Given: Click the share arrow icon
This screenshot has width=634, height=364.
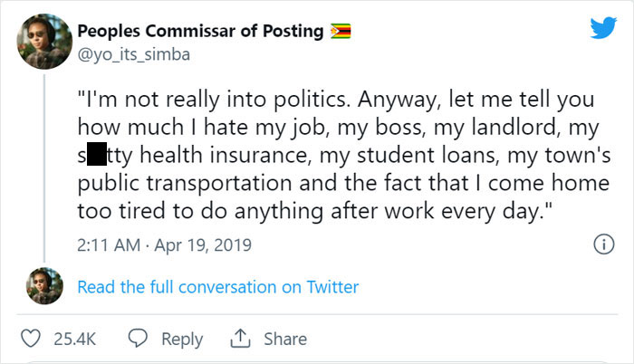Looking at the screenshot, I should (x=239, y=338).
